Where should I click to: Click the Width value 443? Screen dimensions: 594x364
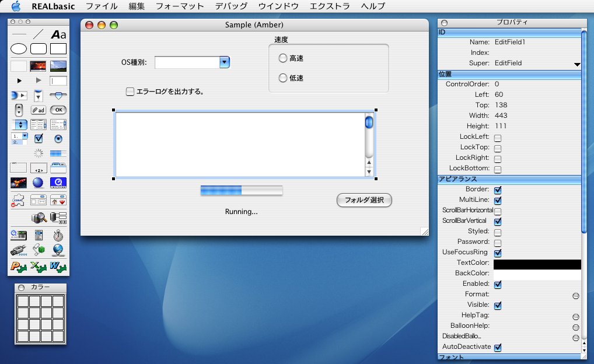point(501,116)
